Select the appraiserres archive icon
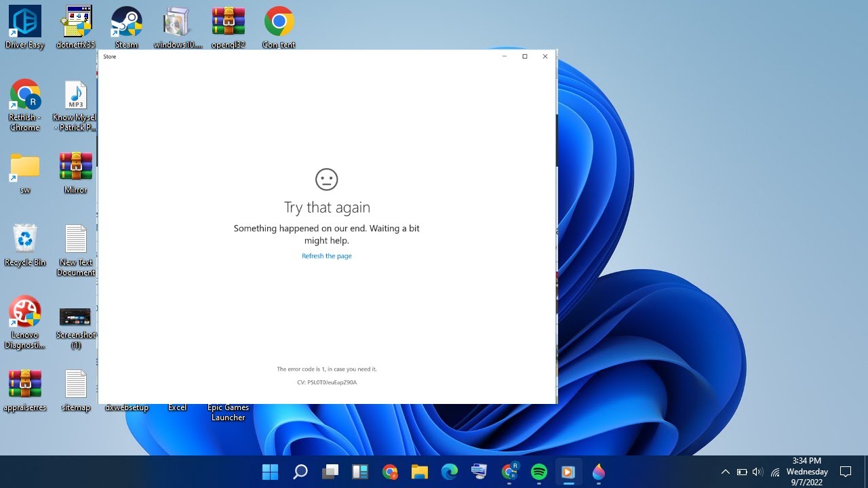The width and height of the screenshot is (868, 488). click(25, 391)
